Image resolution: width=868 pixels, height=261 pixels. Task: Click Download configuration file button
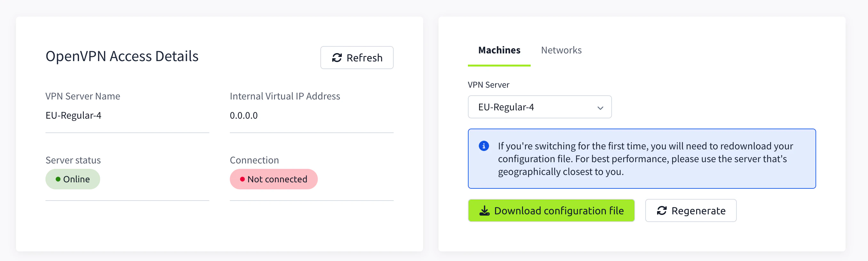click(x=551, y=211)
